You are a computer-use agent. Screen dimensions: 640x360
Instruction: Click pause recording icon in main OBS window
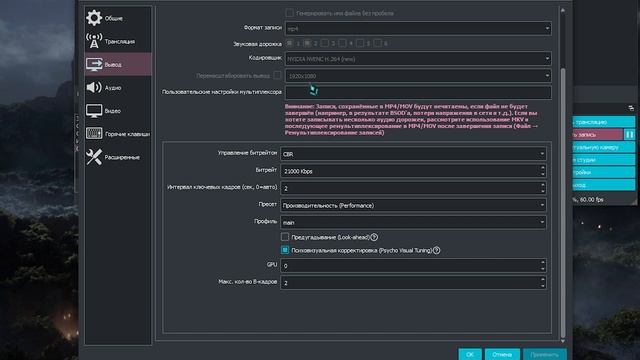(629, 134)
